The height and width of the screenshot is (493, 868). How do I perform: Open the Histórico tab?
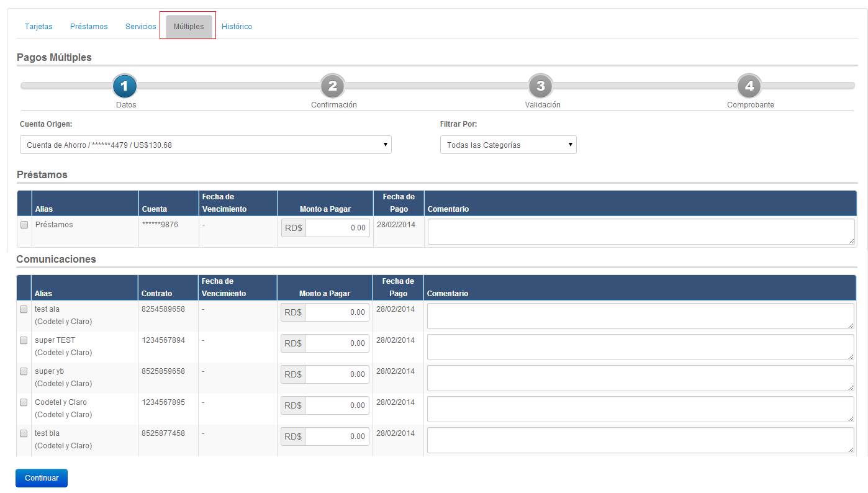pyautogui.click(x=237, y=27)
